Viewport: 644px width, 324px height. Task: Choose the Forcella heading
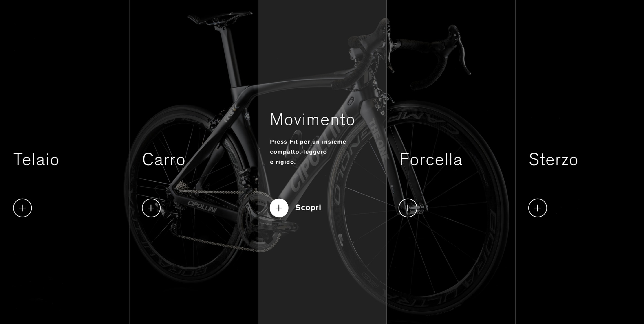pos(431,159)
